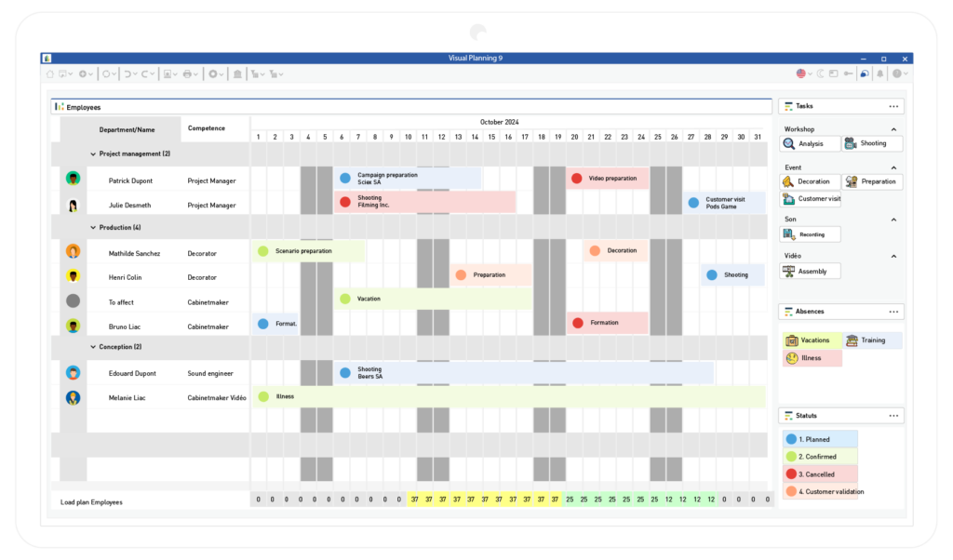
Task: Open the Tasks panel options menu
Action: (x=893, y=106)
